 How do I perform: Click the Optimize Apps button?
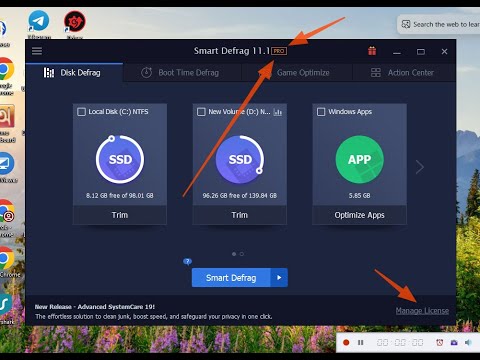click(359, 215)
